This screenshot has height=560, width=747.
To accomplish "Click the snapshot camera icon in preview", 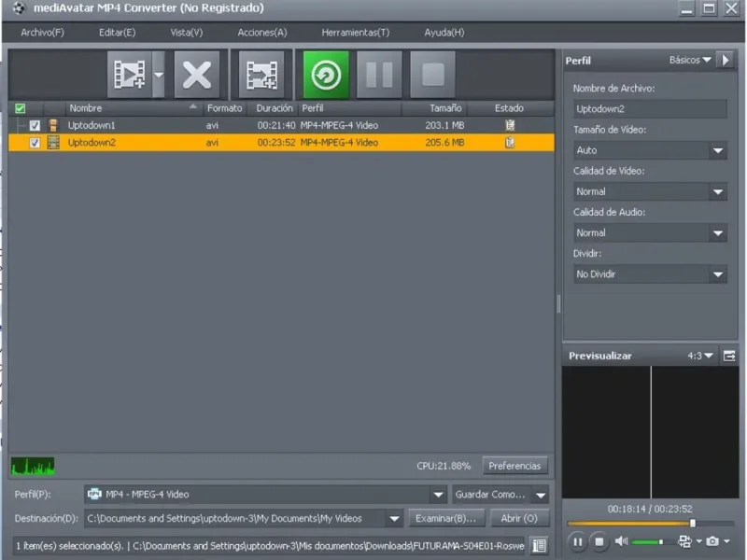I will click(712, 541).
